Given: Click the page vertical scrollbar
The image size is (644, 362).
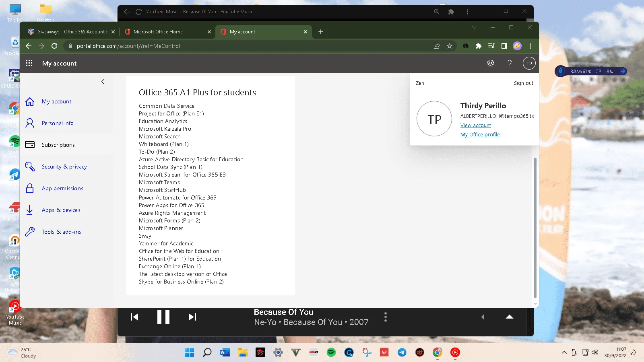Looking at the screenshot, I should [x=535, y=227].
